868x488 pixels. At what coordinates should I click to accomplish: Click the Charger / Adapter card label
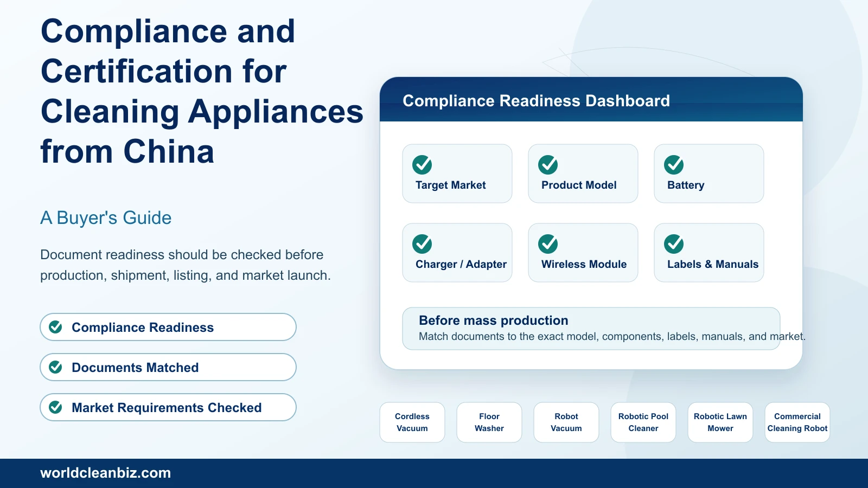461,264
